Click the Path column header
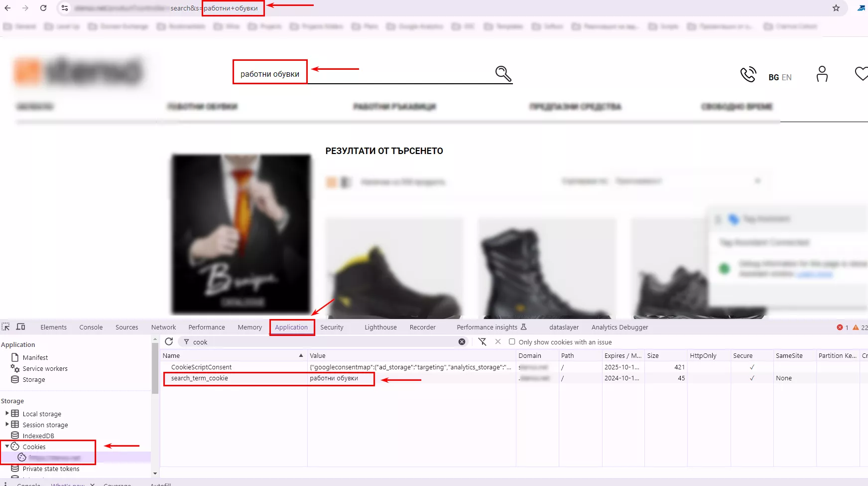This screenshot has height=486, width=868. coord(580,355)
